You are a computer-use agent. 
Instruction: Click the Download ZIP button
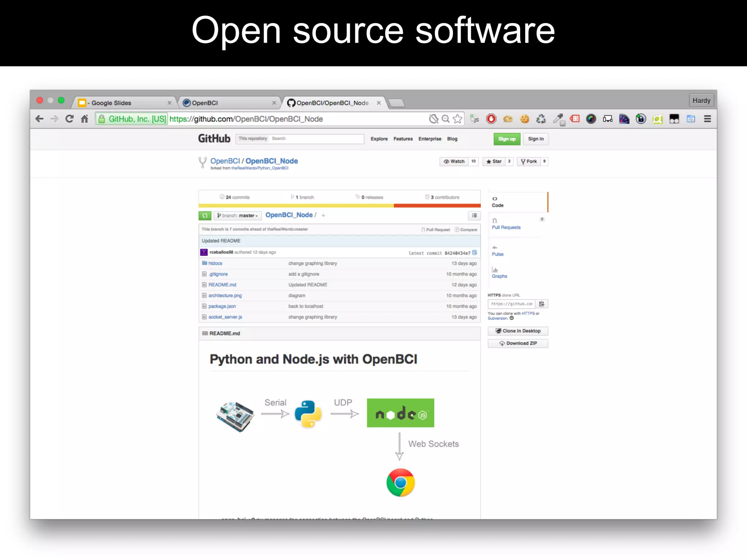pos(518,343)
